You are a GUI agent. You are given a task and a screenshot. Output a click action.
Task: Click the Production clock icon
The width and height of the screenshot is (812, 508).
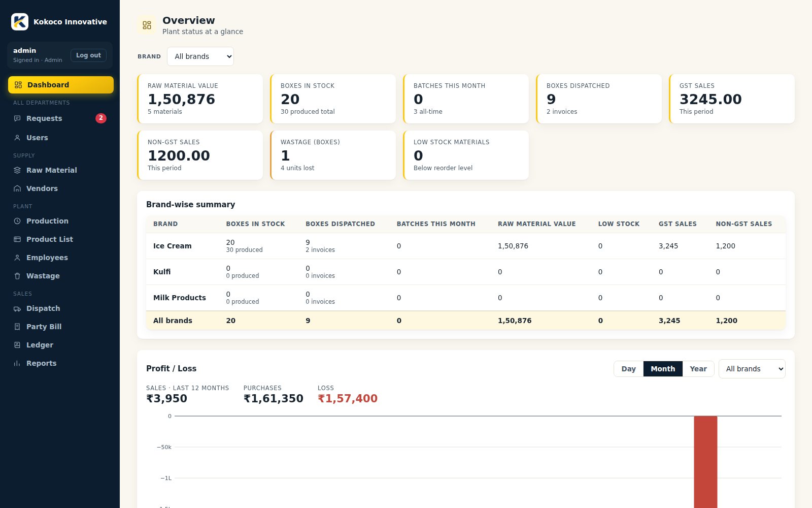point(17,221)
